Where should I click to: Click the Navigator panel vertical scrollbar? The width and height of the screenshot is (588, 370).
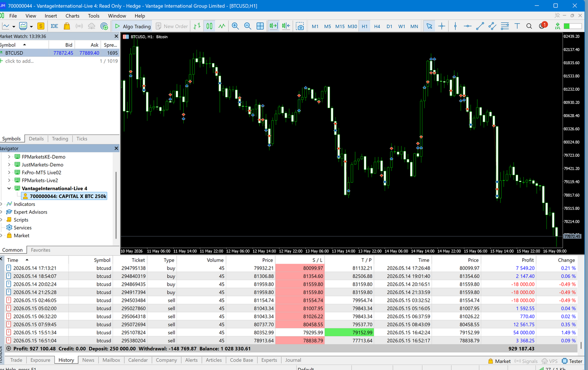pyautogui.click(x=116, y=205)
